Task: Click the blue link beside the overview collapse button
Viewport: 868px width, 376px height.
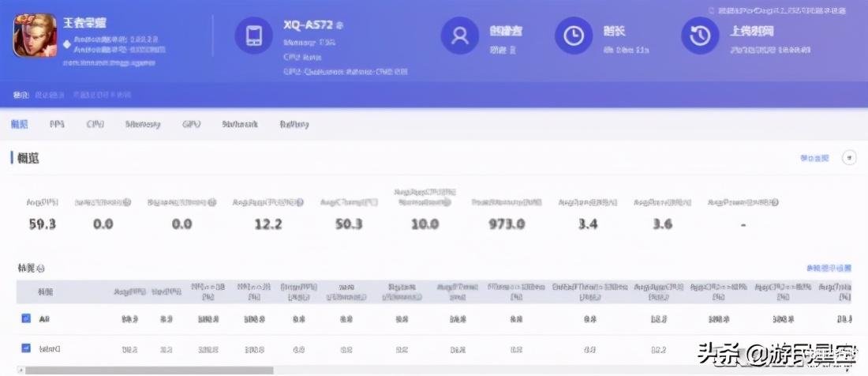Action: click(x=814, y=158)
